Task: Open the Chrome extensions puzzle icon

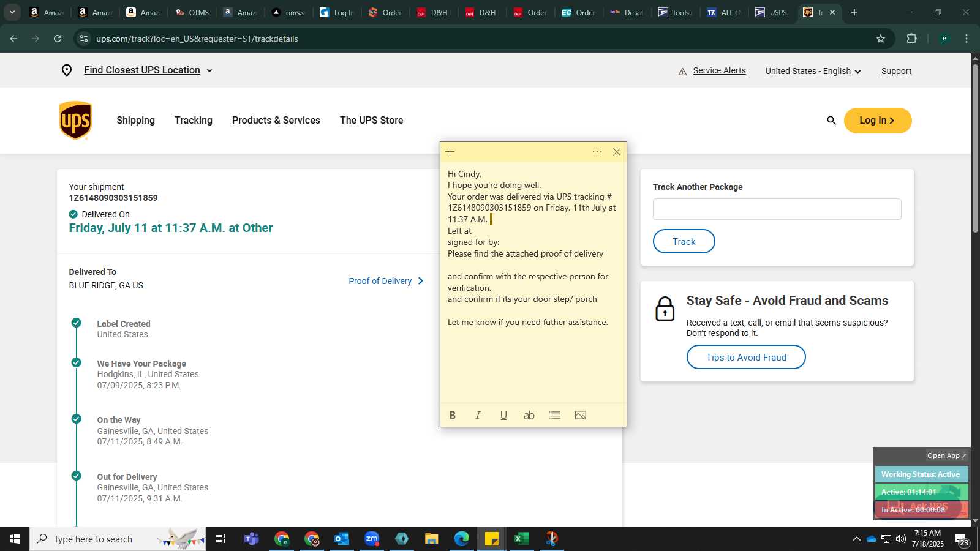Action: click(x=911, y=39)
